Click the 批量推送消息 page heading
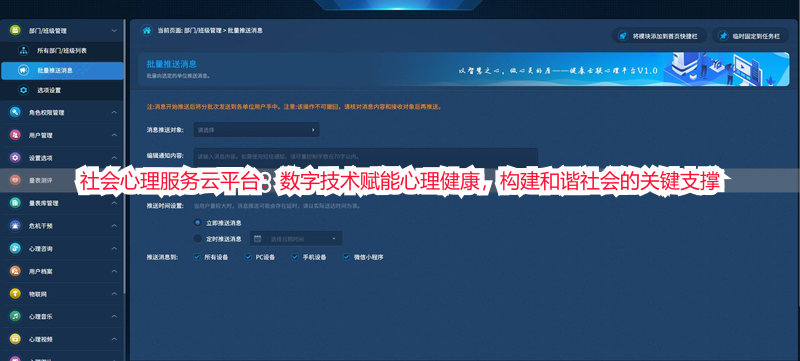 pos(172,64)
